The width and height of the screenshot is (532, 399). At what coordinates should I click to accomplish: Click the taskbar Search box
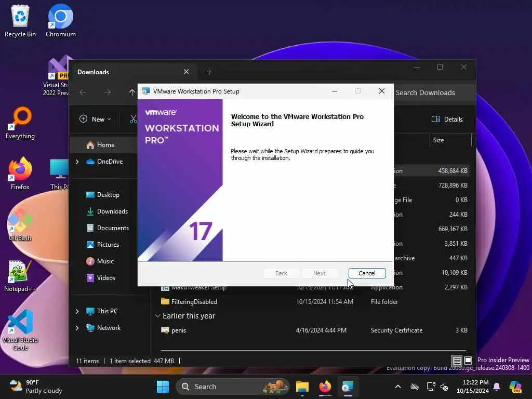(x=233, y=387)
